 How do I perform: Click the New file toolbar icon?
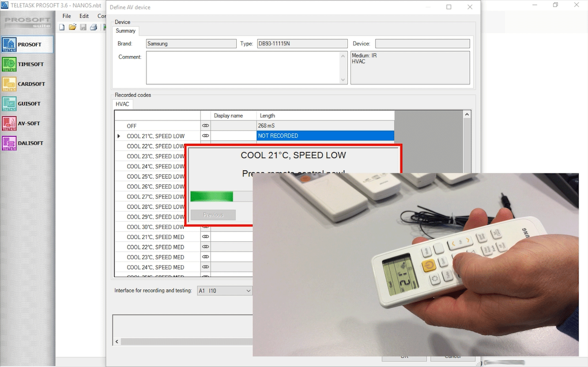[x=62, y=27]
